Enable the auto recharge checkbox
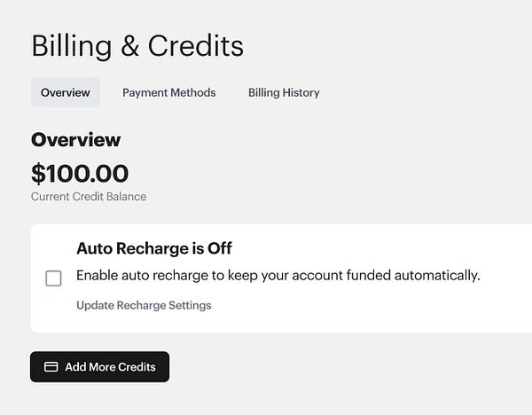The image size is (532, 415). [53, 278]
